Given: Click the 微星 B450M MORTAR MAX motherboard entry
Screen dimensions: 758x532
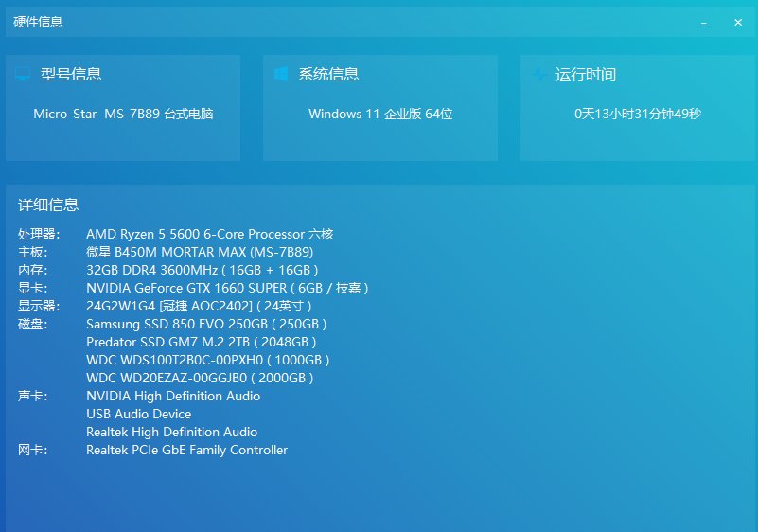Looking at the screenshot, I should tap(199, 252).
